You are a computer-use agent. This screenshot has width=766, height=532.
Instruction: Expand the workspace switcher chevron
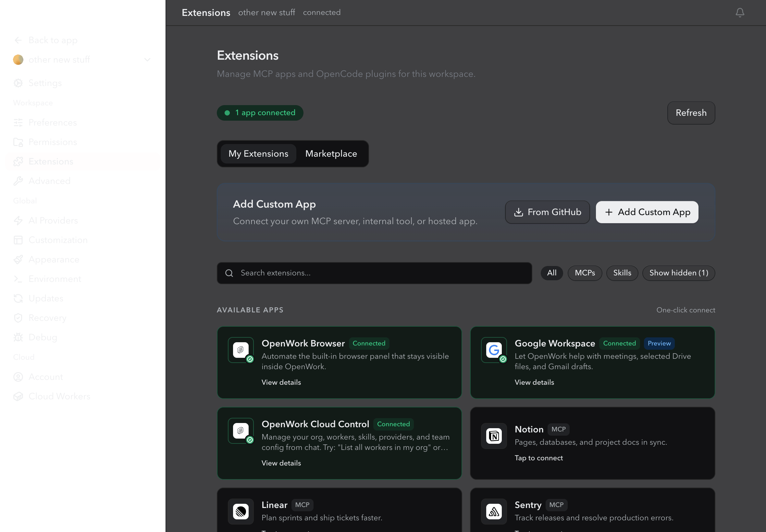[147, 60]
